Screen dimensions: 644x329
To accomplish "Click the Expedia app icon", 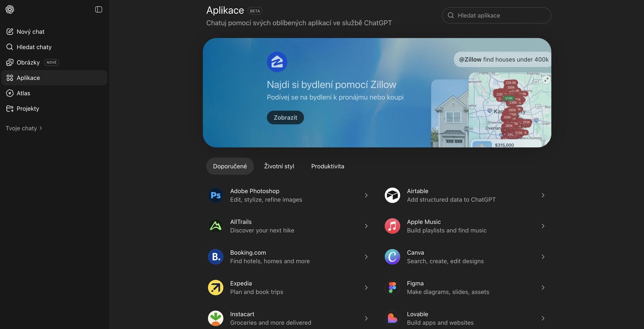I will (x=216, y=288).
